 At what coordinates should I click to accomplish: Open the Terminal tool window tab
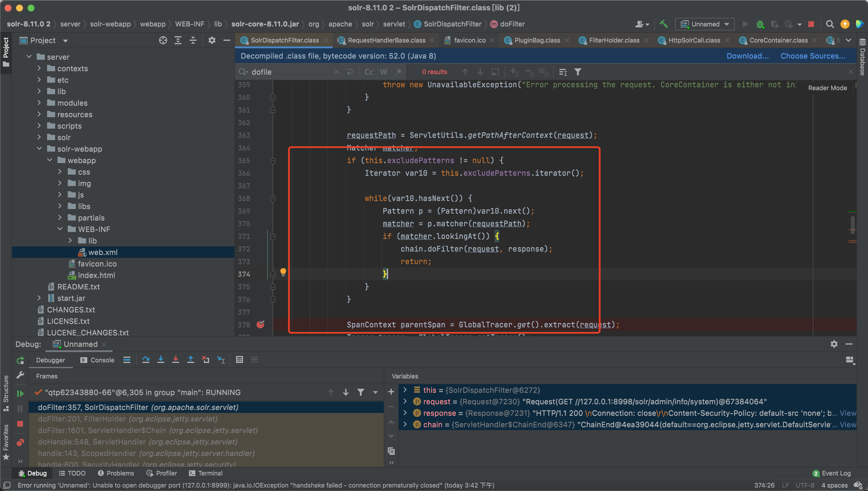[x=206, y=473]
